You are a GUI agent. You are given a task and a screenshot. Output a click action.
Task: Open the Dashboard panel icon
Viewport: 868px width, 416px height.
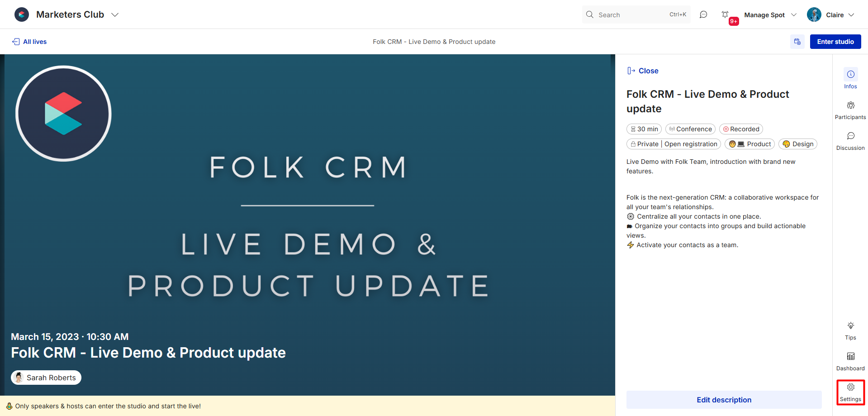pos(850,361)
